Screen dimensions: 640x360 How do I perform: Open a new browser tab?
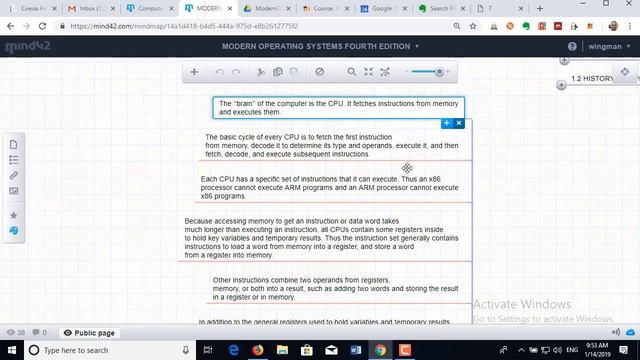click(540, 9)
